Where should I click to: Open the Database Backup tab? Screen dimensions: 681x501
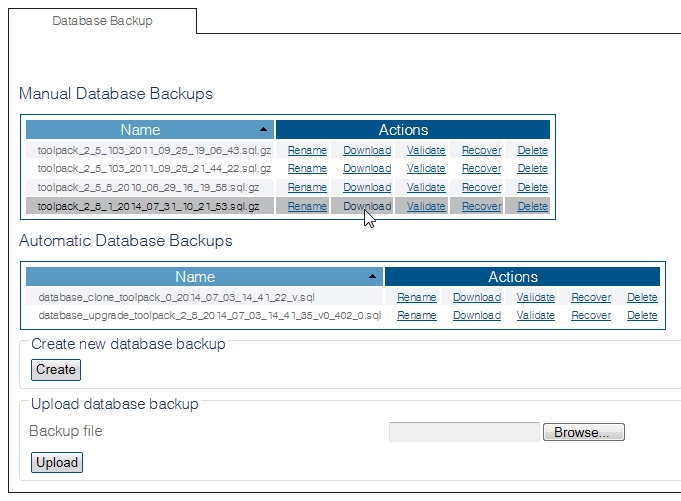102,21
